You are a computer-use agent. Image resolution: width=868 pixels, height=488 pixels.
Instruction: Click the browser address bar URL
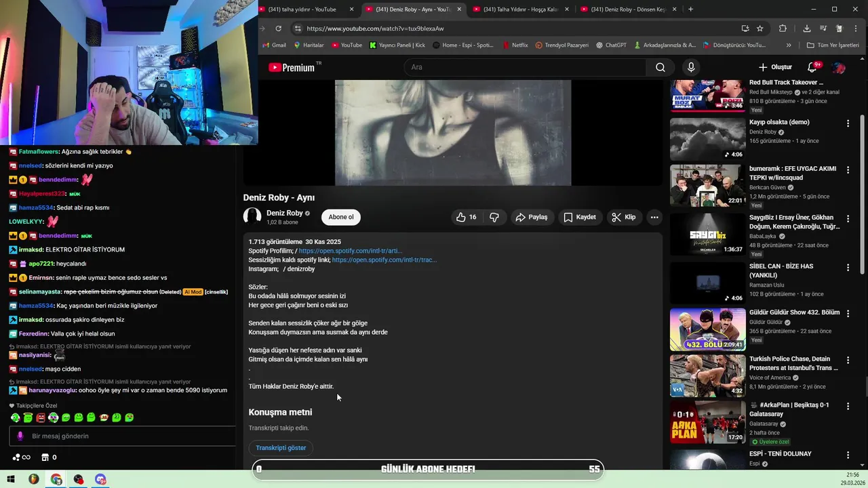[375, 28]
